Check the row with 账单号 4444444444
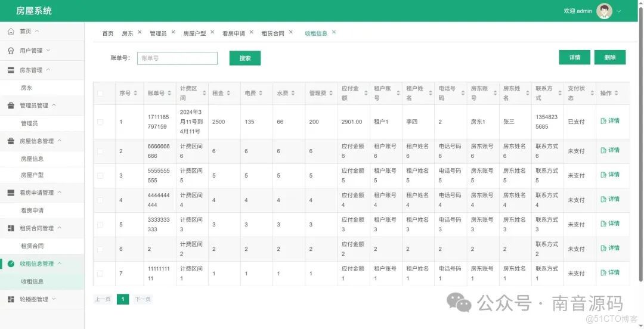Image resolution: width=644 pixels, height=329 pixels. pos(100,200)
